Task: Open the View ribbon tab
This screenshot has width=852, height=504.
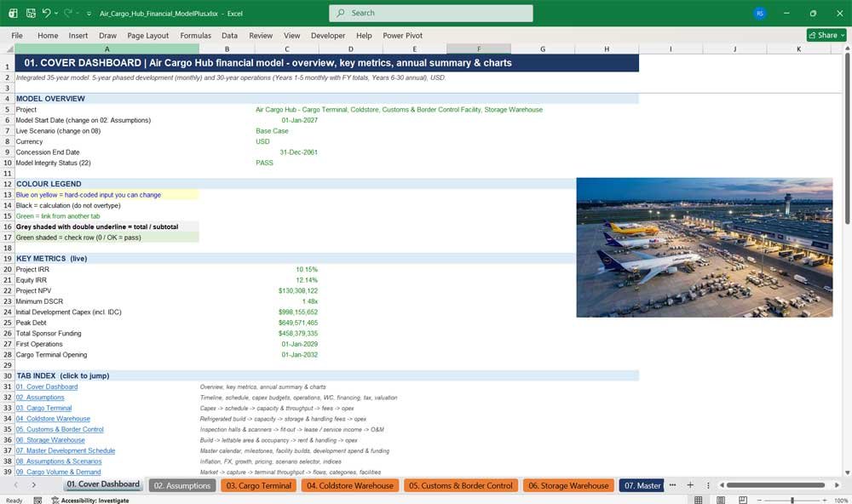Action: [291, 35]
